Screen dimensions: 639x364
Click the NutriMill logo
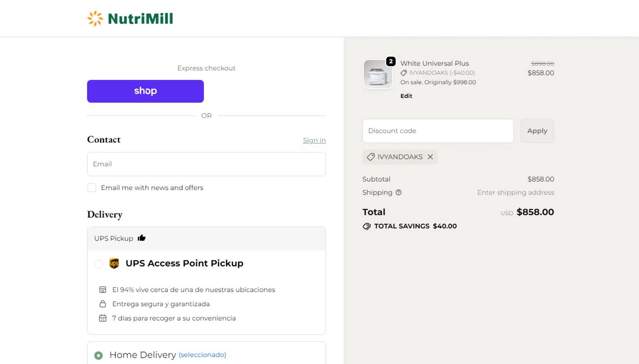[130, 19]
